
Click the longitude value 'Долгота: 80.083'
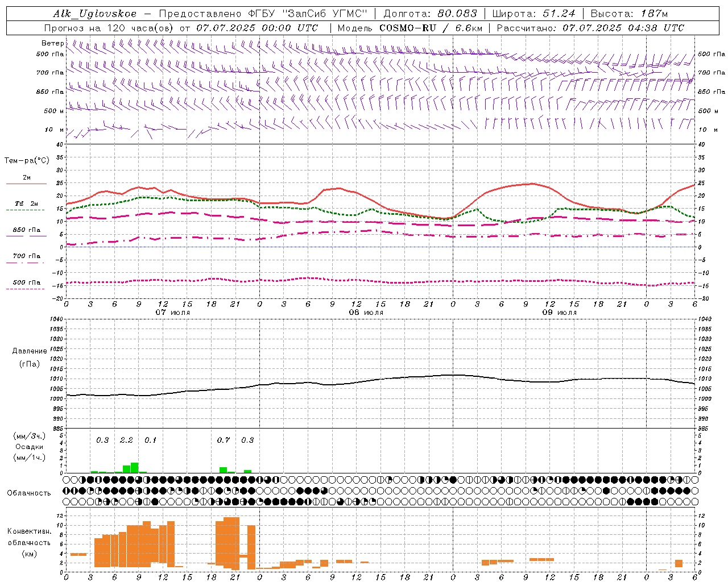(431, 14)
